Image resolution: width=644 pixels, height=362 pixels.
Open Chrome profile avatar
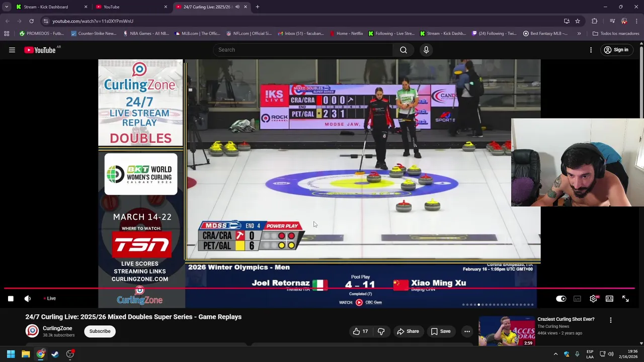[624, 21]
